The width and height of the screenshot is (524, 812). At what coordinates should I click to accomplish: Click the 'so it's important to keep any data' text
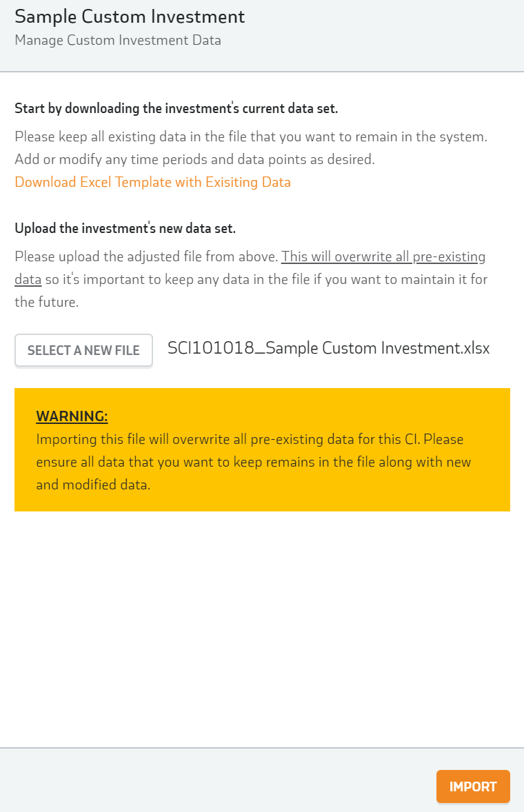[267, 280]
